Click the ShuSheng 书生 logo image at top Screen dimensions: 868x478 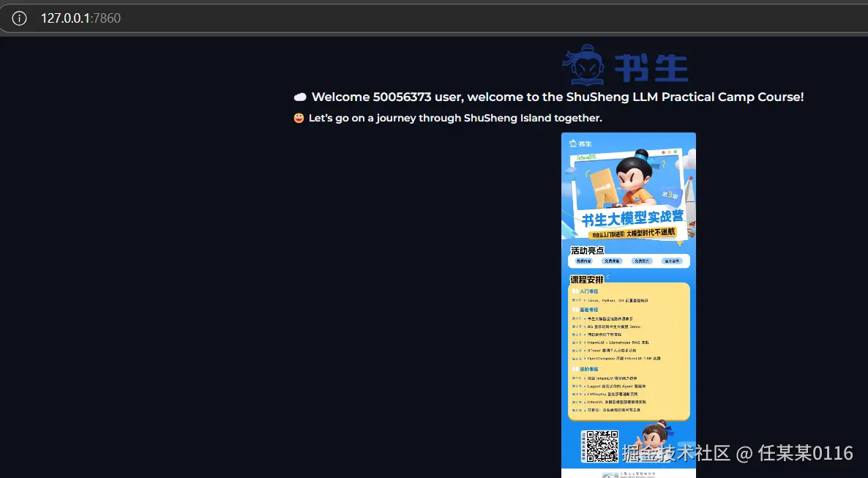pos(626,65)
